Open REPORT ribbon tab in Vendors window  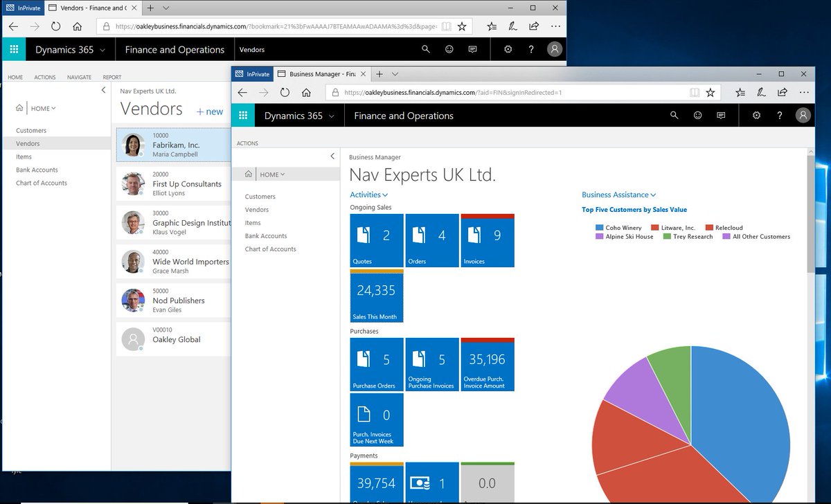[x=112, y=77]
